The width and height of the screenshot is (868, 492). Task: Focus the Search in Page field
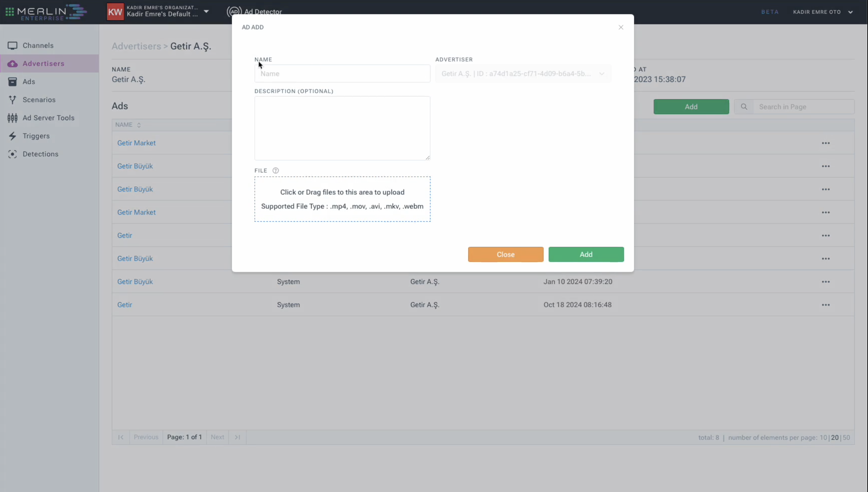click(804, 107)
